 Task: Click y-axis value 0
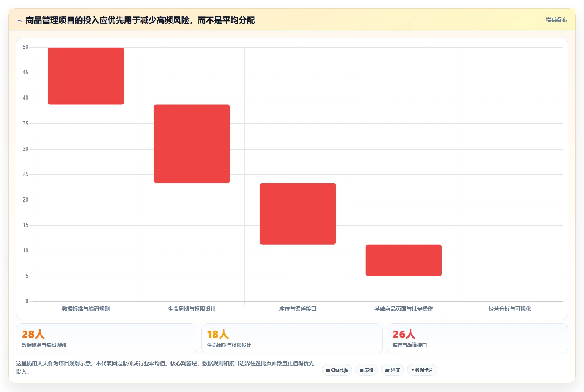(27, 301)
